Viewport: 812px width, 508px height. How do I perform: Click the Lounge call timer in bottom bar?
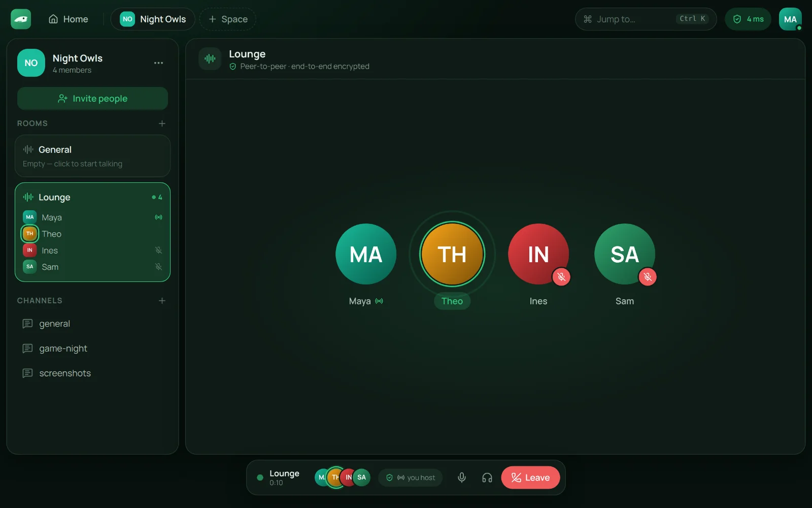pos(276,483)
